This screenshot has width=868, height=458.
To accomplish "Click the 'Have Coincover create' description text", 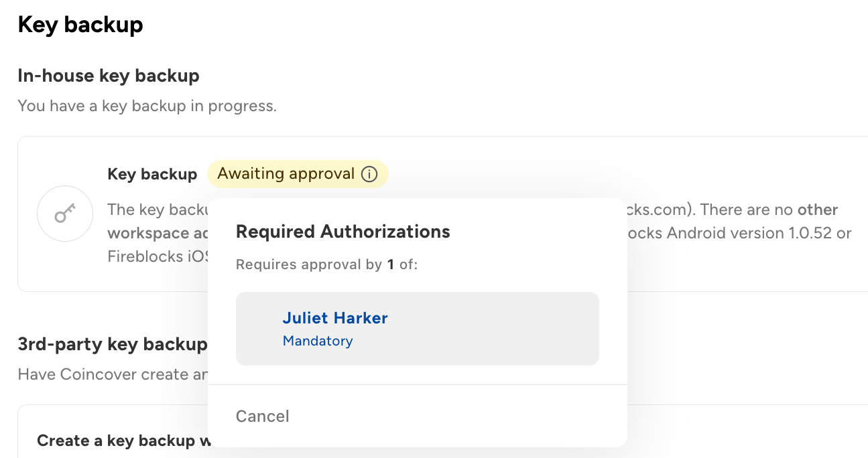I will (x=112, y=374).
